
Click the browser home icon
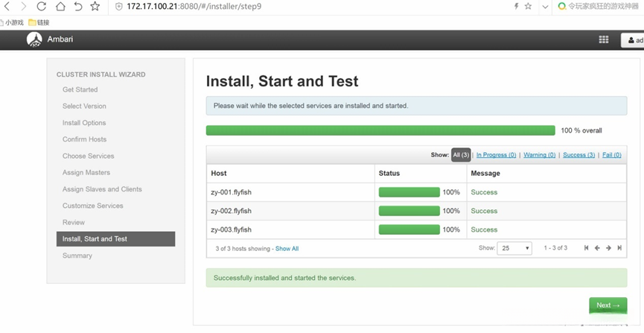[60, 7]
